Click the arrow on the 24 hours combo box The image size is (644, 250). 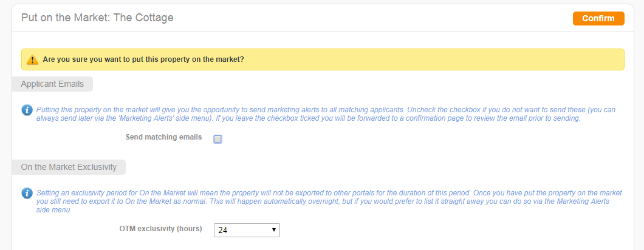tap(274, 231)
